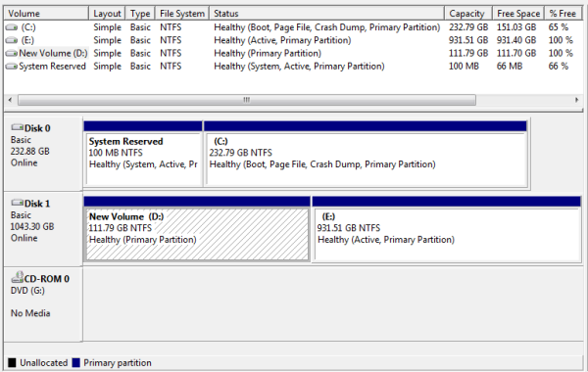Sort by the Status column header
This screenshot has width=588, height=372.
327,14
